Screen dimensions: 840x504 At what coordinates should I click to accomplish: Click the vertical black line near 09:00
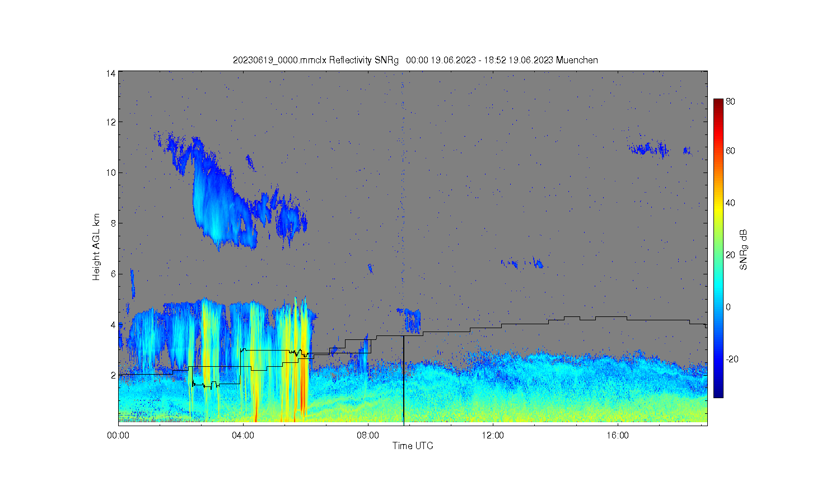pos(404,380)
